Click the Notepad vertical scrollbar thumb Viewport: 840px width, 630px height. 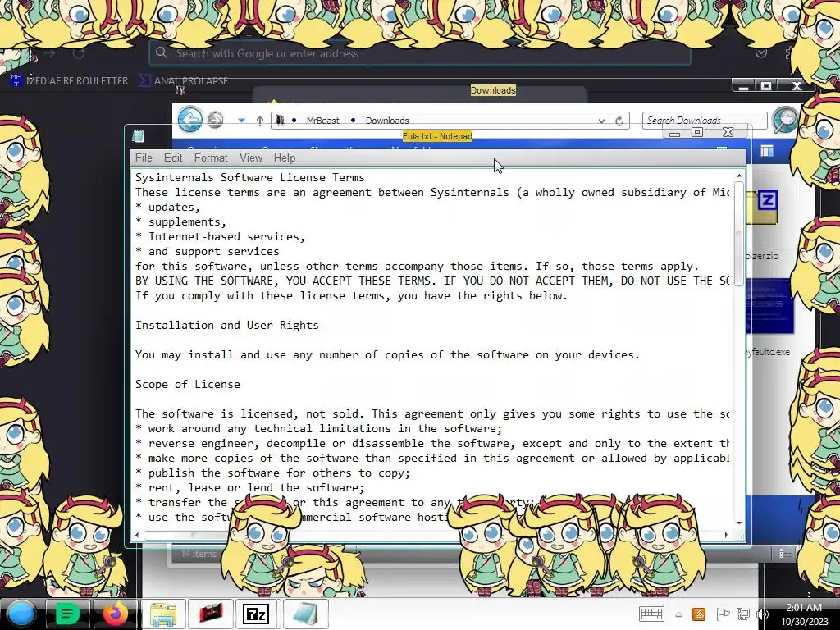point(739,234)
